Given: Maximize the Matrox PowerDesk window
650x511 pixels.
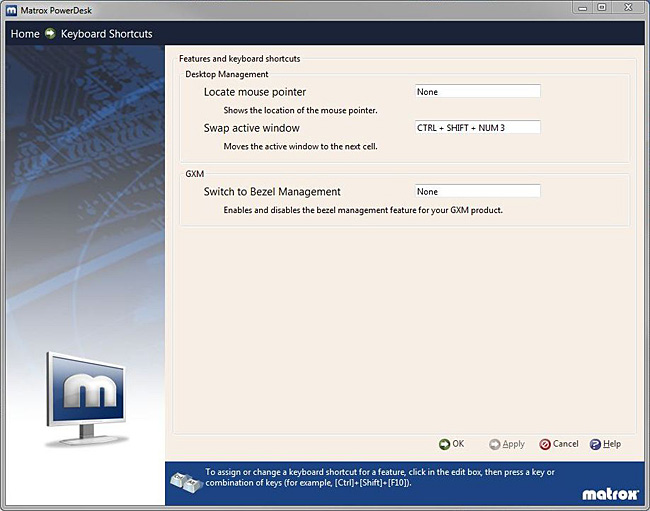Looking at the screenshot, I should [601, 7].
